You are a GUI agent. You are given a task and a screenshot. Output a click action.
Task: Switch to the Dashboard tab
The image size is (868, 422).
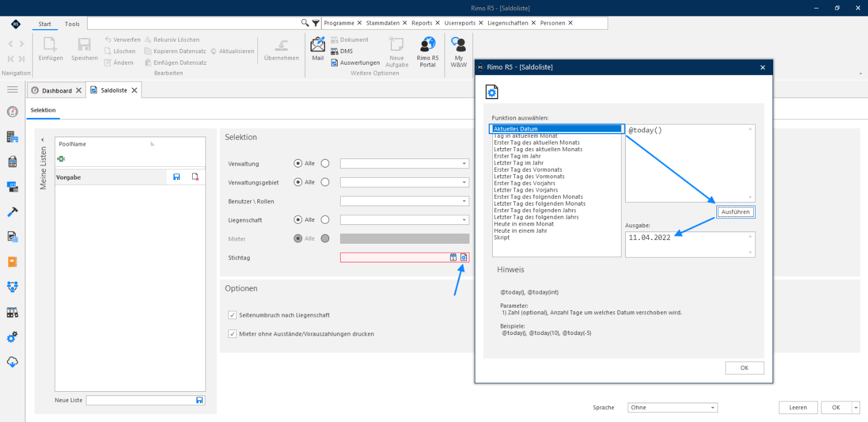coord(57,91)
